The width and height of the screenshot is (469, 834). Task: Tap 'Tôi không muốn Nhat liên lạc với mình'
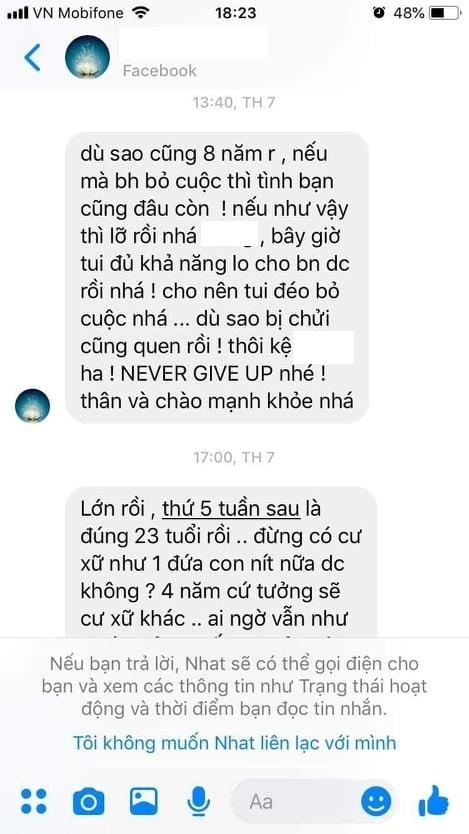tap(234, 743)
